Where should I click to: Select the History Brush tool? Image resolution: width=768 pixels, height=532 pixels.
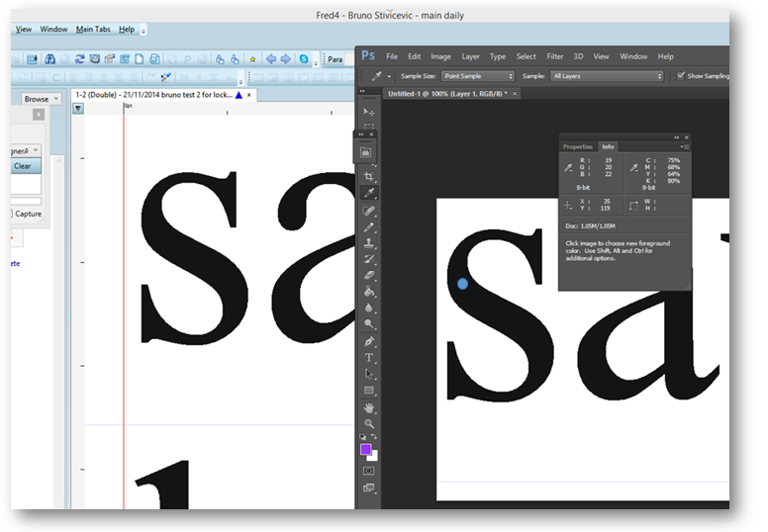pos(369,259)
